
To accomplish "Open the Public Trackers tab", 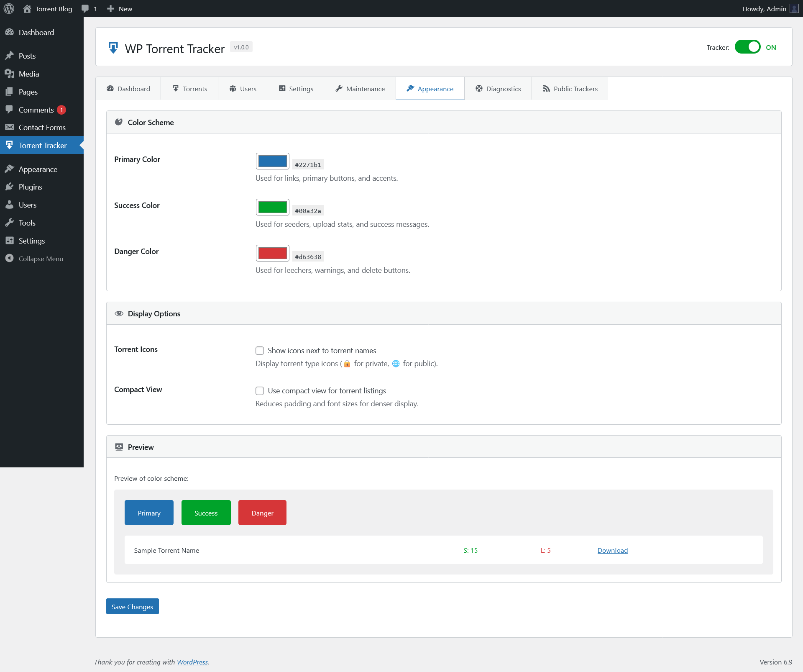I will pyautogui.click(x=570, y=89).
